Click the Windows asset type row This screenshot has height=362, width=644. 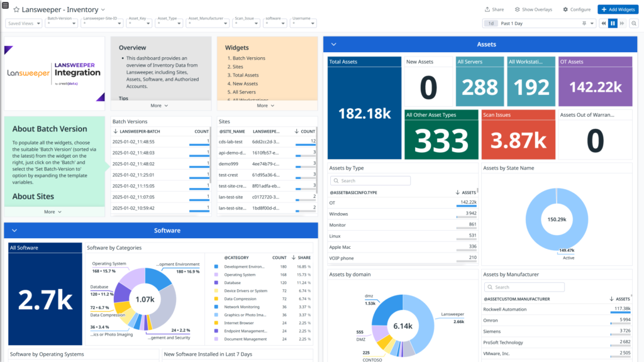tap(403, 214)
